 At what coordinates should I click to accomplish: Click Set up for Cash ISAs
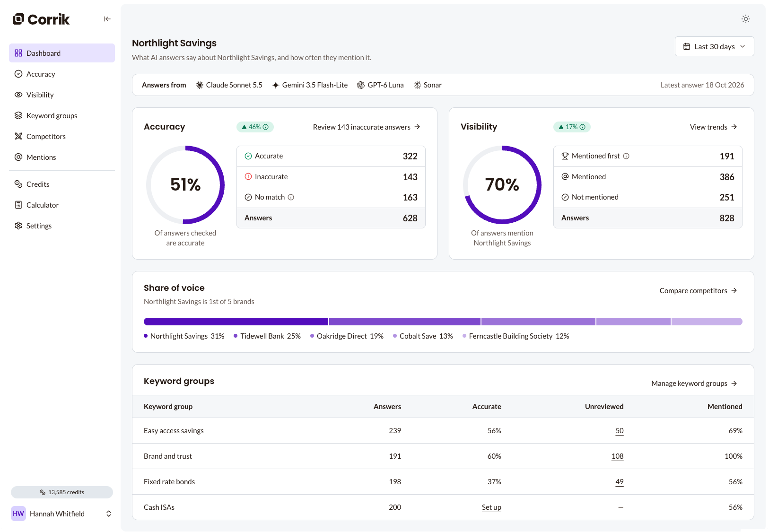(x=491, y=507)
